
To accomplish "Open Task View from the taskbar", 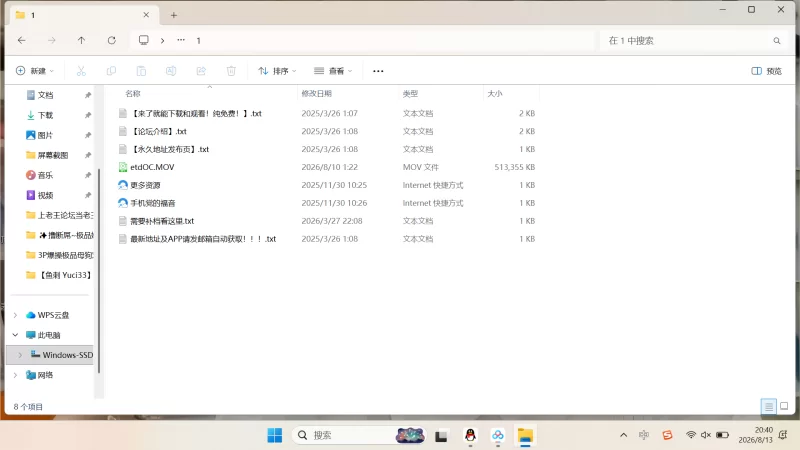I will tap(441, 436).
